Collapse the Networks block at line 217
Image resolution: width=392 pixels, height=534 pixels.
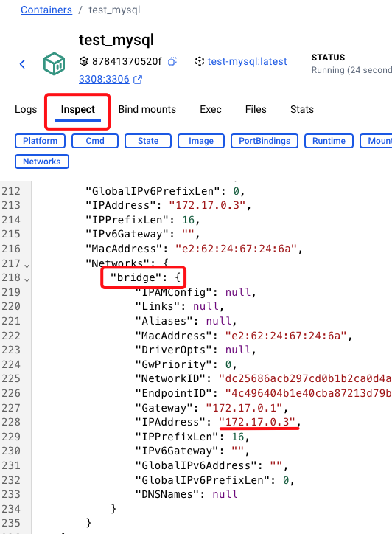click(x=27, y=266)
